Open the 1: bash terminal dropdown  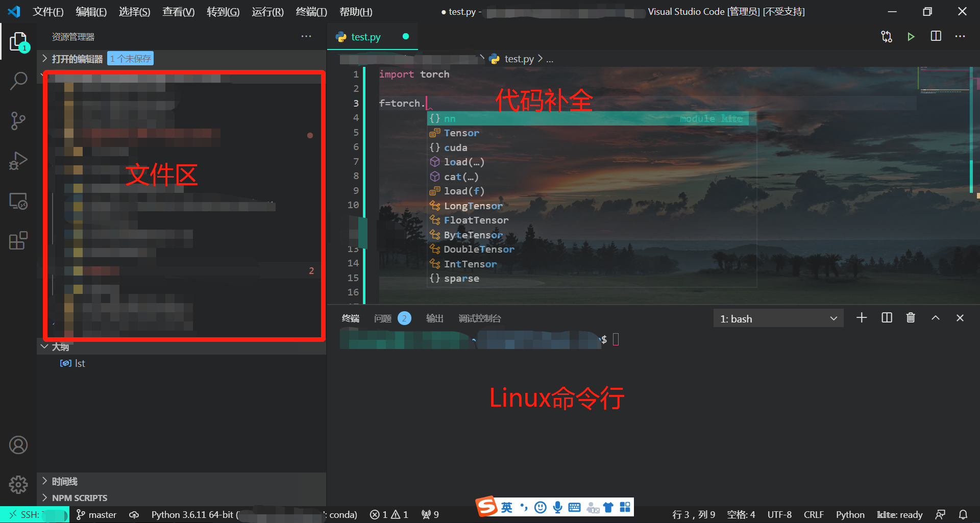[778, 319]
